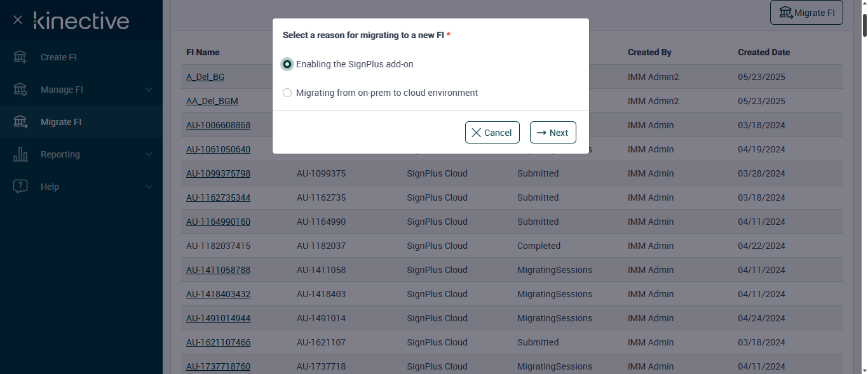Choose Migrating from on-prem to cloud environment
Image resolution: width=868 pixels, height=374 pixels.
click(x=287, y=93)
